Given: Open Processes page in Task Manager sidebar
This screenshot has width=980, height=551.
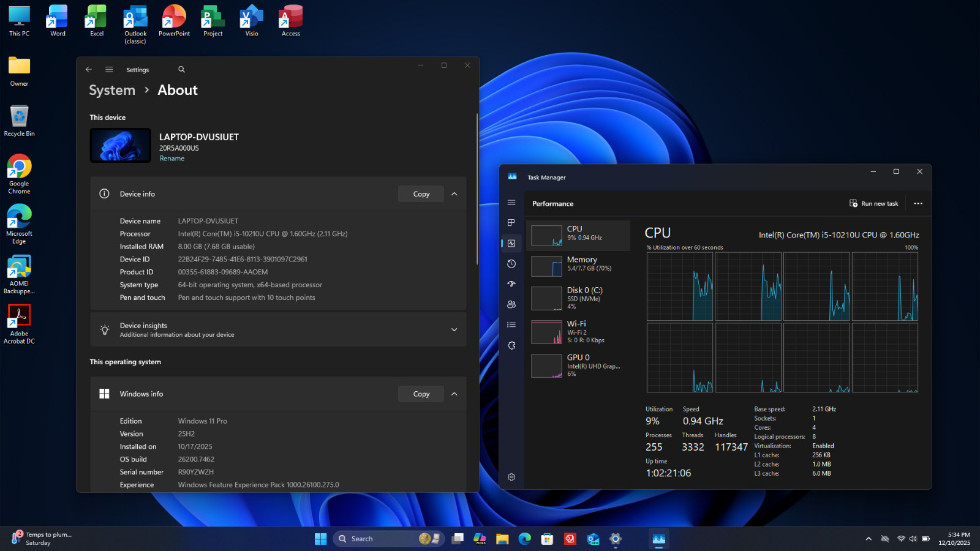Looking at the screenshot, I should 511,223.
